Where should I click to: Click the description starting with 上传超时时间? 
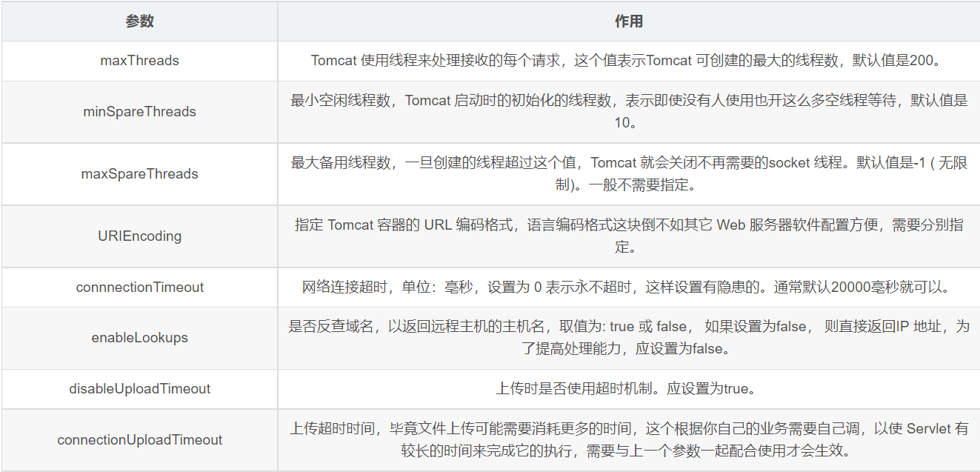tap(629, 440)
